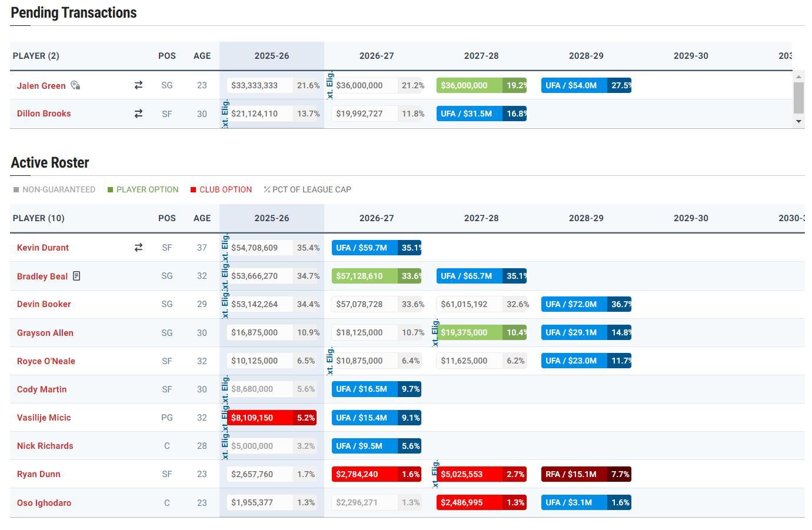Open Grayson Allen's player link

(x=45, y=333)
